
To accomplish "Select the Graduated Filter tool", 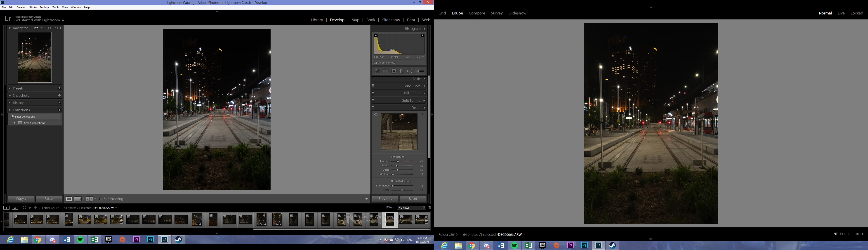I will point(402,71).
